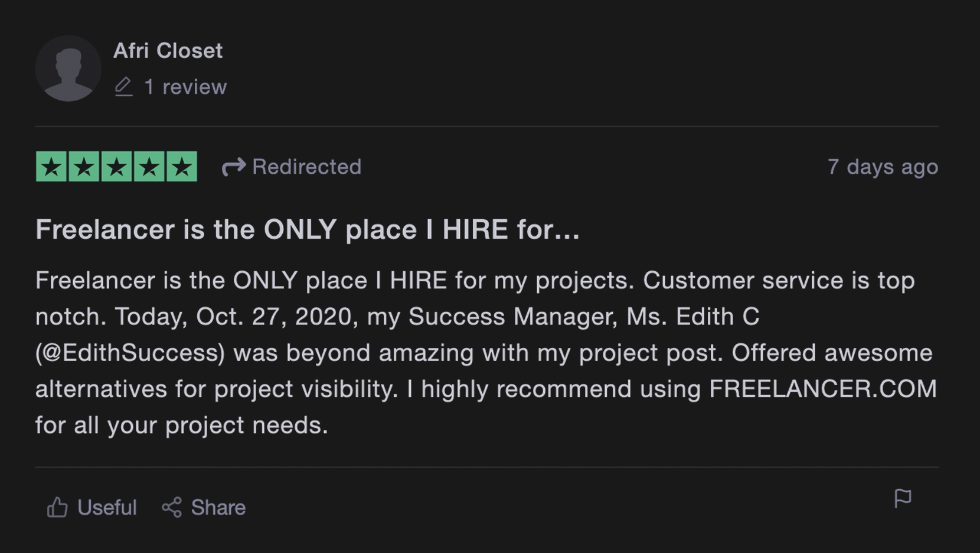Click the Redirected arrow icon

pos(234,167)
